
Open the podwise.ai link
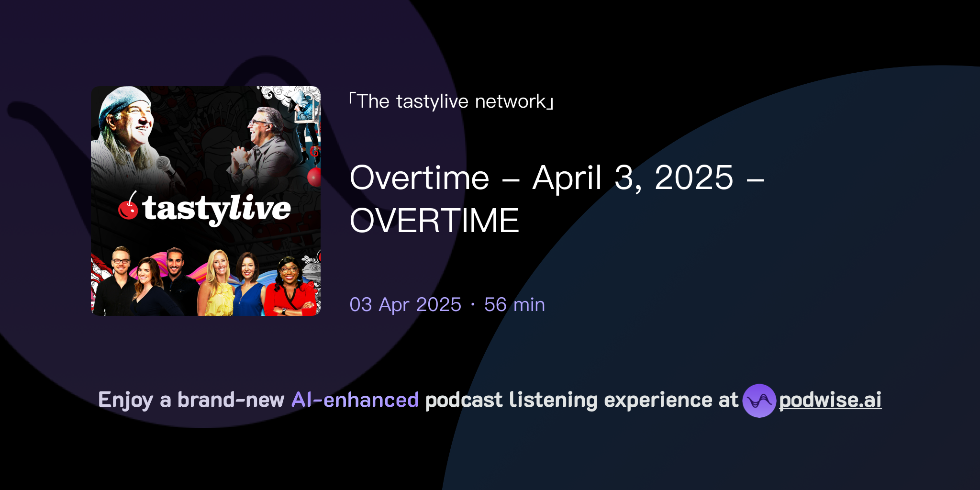pos(830,401)
